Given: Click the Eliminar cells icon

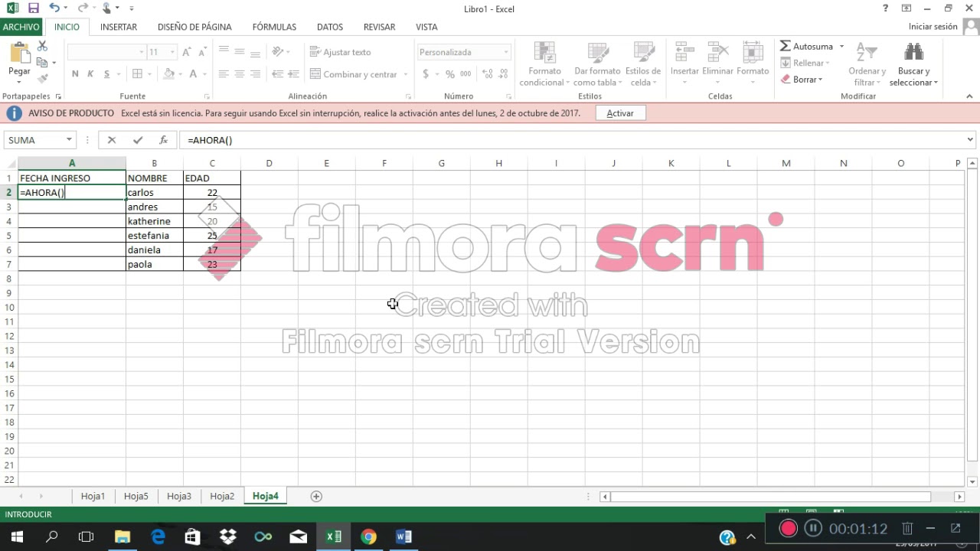Looking at the screenshot, I should pos(718,52).
